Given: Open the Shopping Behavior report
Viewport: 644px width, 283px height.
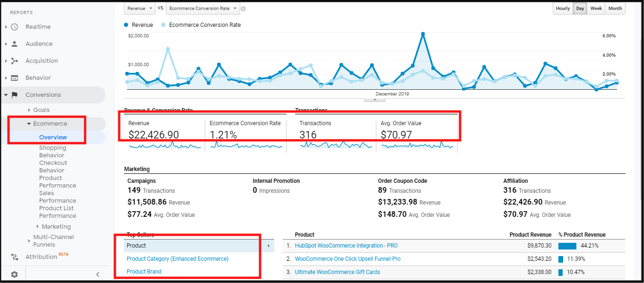Looking at the screenshot, I should click(52, 152).
